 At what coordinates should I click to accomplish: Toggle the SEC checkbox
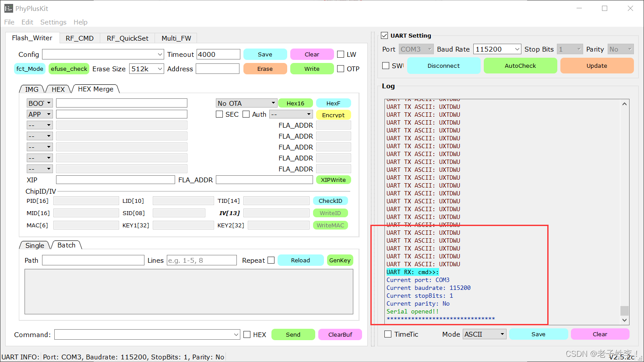click(219, 114)
